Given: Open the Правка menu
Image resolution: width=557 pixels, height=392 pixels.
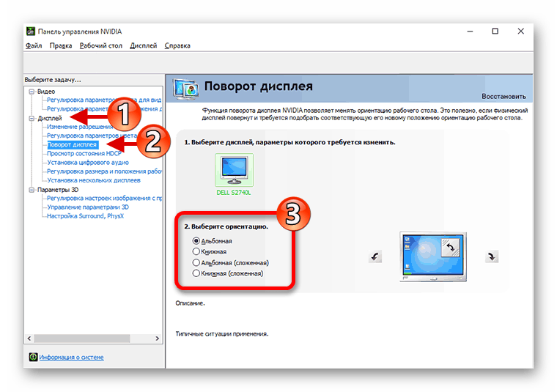Looking at the screenshot, I should point(61,46).
